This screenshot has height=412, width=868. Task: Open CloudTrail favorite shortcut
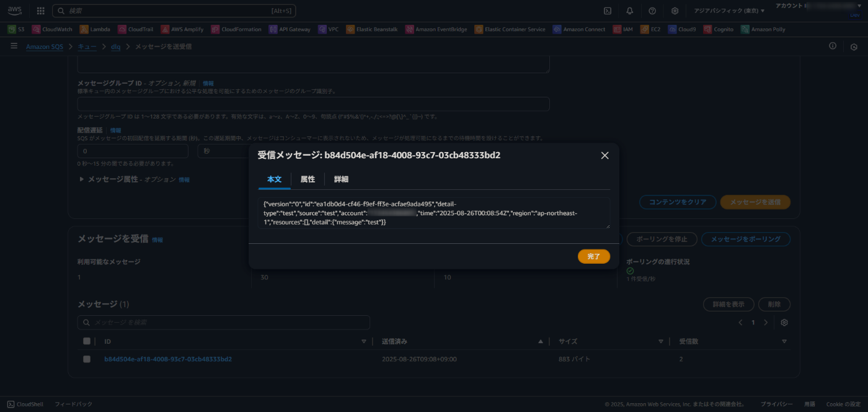coord(136,29)
